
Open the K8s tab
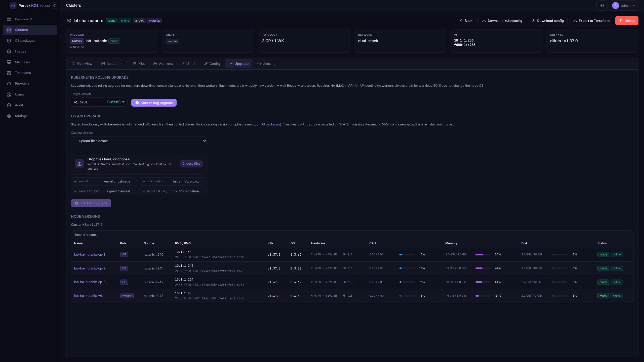click(139, 64)
